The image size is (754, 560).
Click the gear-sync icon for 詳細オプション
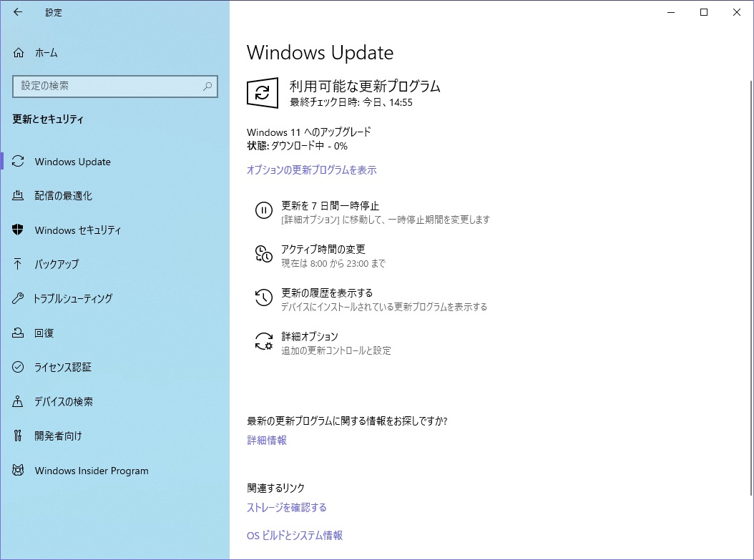263,341
